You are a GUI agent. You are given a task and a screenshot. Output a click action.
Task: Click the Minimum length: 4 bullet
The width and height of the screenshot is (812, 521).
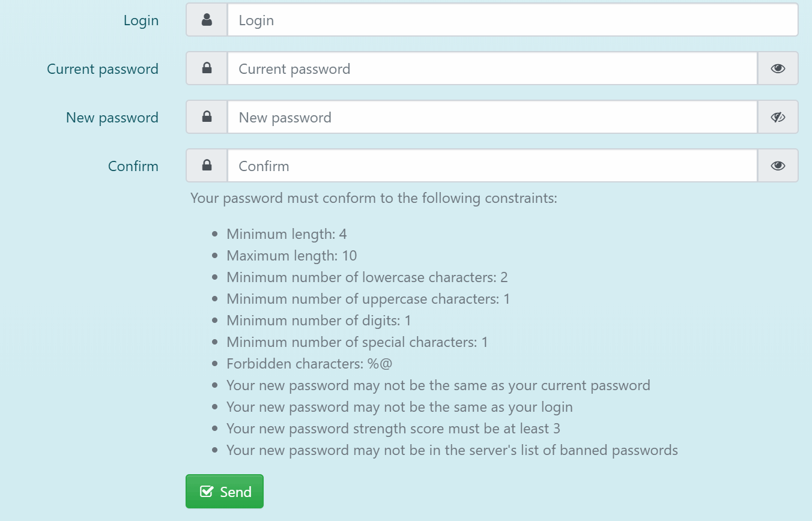point(286,234)
